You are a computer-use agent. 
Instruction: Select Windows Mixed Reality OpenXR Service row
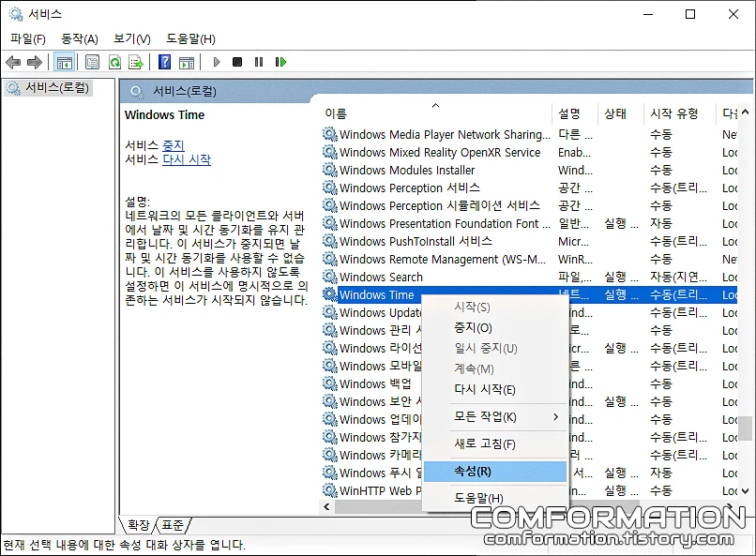(x=528, y=152)
